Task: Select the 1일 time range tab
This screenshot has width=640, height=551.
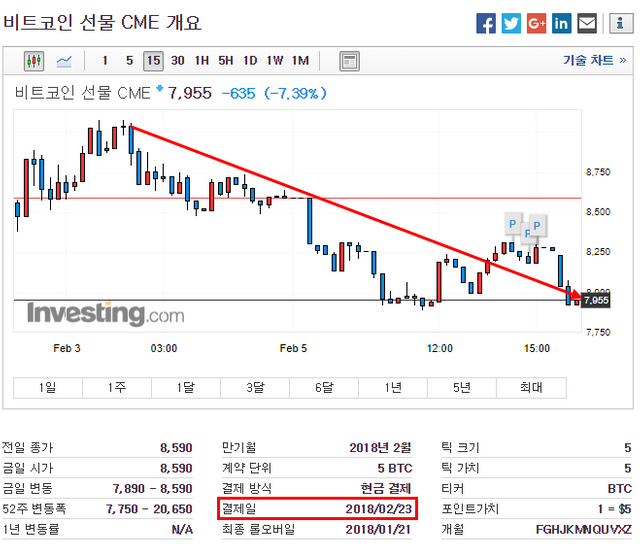Action: (47, 387)
